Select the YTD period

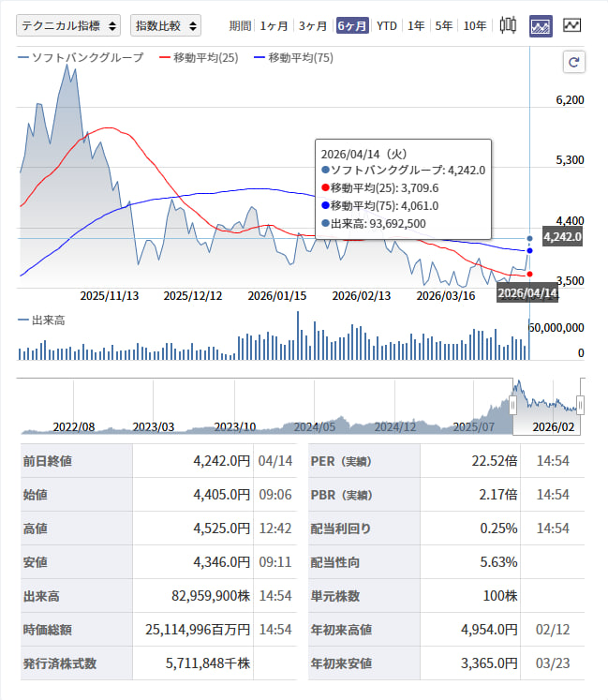pyautogui.click(x=387, y=26)
